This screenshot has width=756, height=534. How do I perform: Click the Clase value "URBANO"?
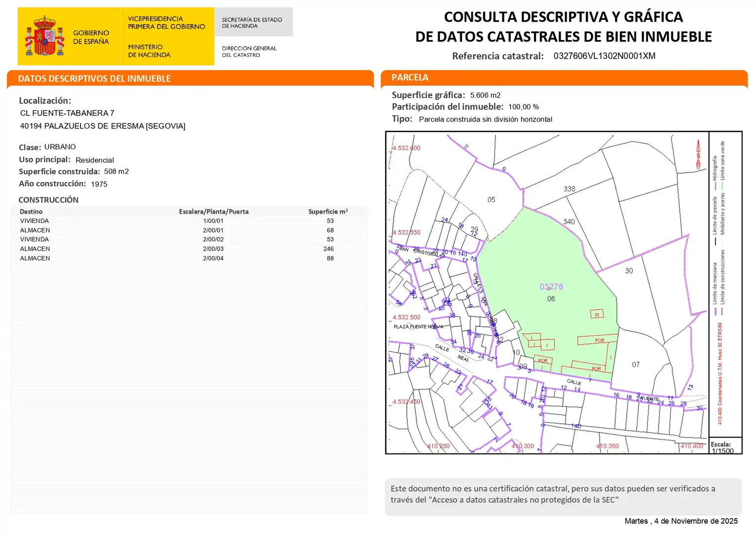click(x=60, y=147)
